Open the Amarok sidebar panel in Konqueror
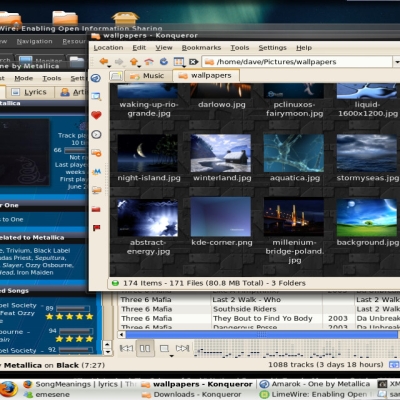 point(96,78)
